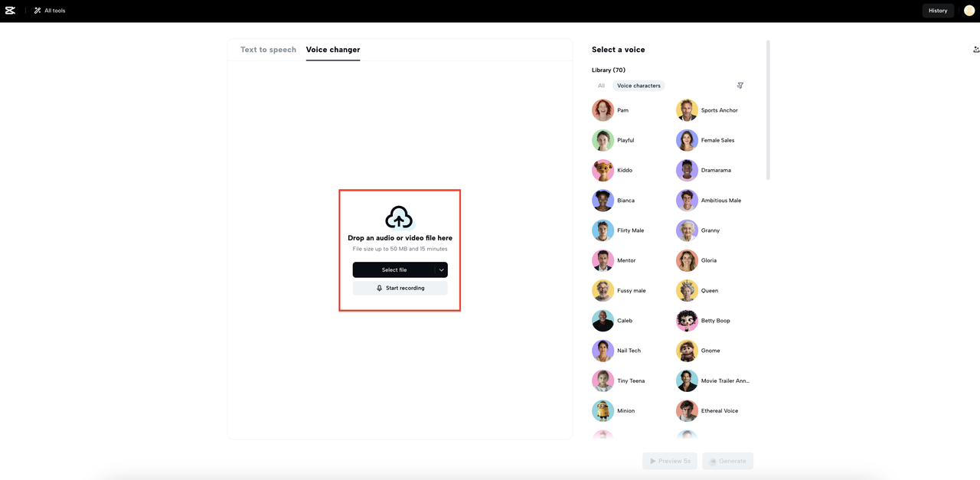Select the Kiddo voice avatar
Image resolution: width=980 pixels, height=480 pixels.
(603, 171)
